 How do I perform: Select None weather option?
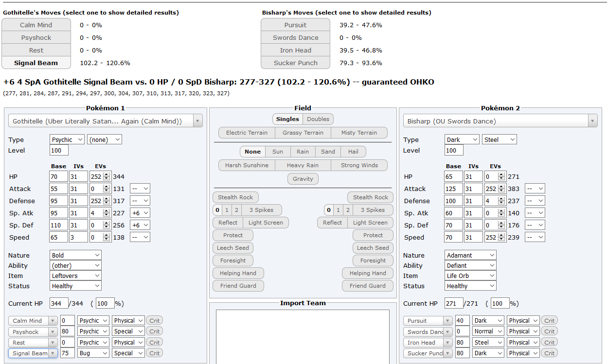[x=252, y=152]
